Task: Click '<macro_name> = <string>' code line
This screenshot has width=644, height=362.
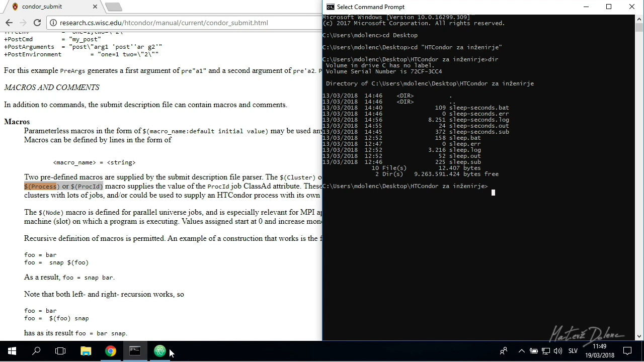Action: [x=94, y=162]
